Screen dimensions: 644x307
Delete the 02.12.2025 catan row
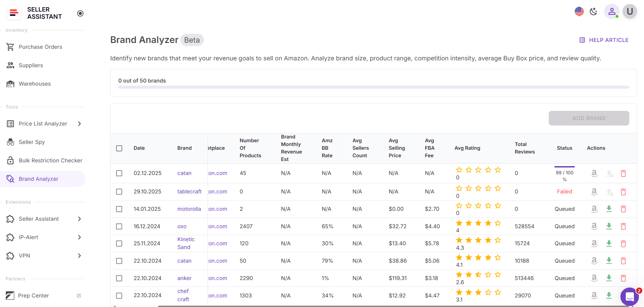tap(623, 174)
